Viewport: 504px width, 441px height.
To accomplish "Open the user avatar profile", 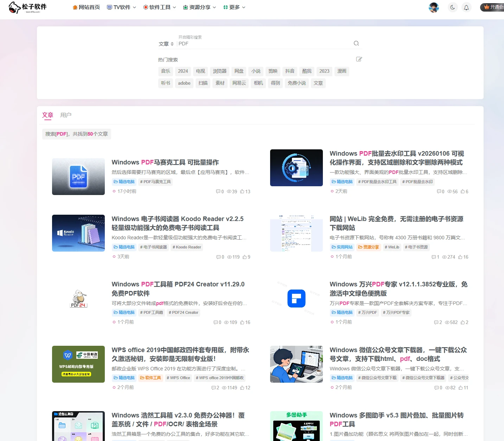I will click(434, 7).
